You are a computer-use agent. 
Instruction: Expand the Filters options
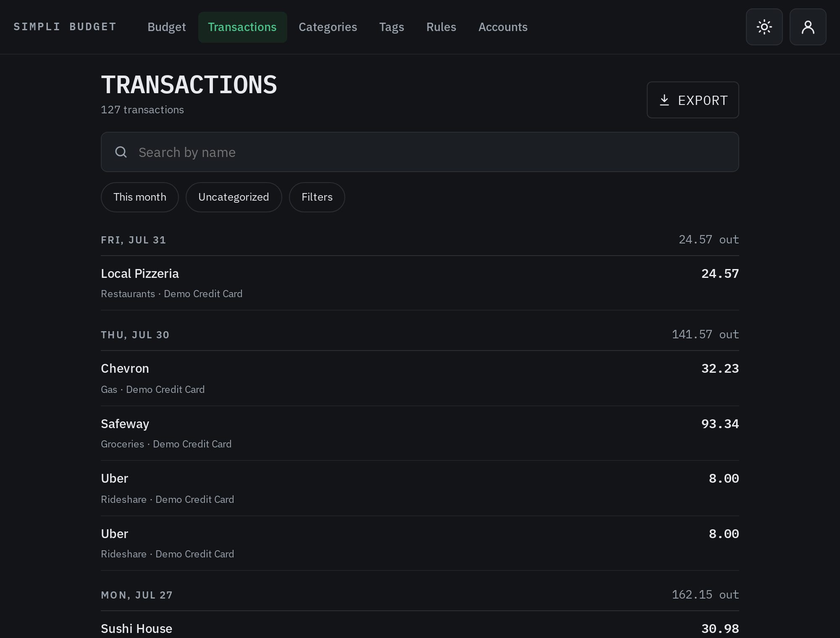317,197
